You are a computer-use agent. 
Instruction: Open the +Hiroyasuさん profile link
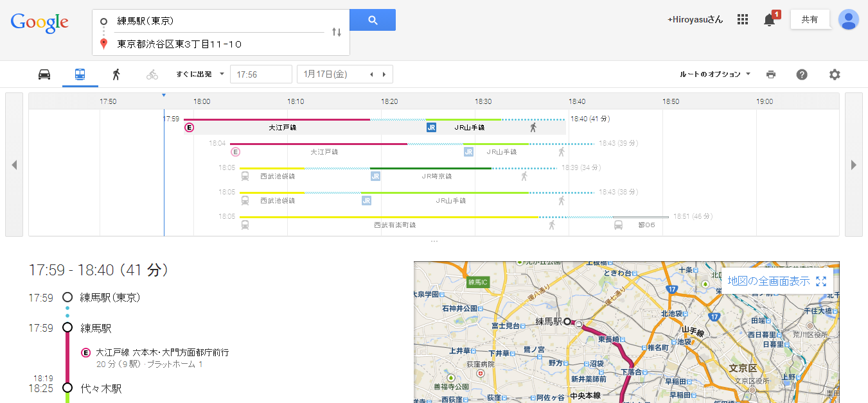pyautogui.click(x=695, y=20)
